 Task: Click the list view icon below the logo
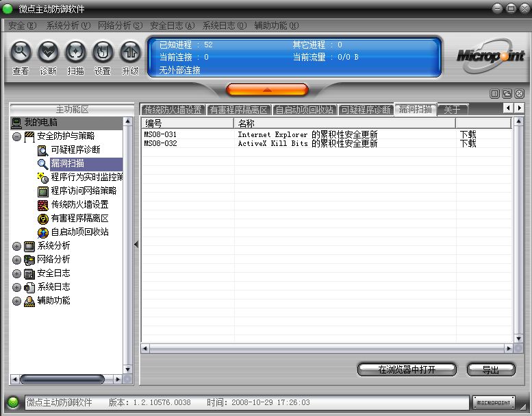click(494, 94)
